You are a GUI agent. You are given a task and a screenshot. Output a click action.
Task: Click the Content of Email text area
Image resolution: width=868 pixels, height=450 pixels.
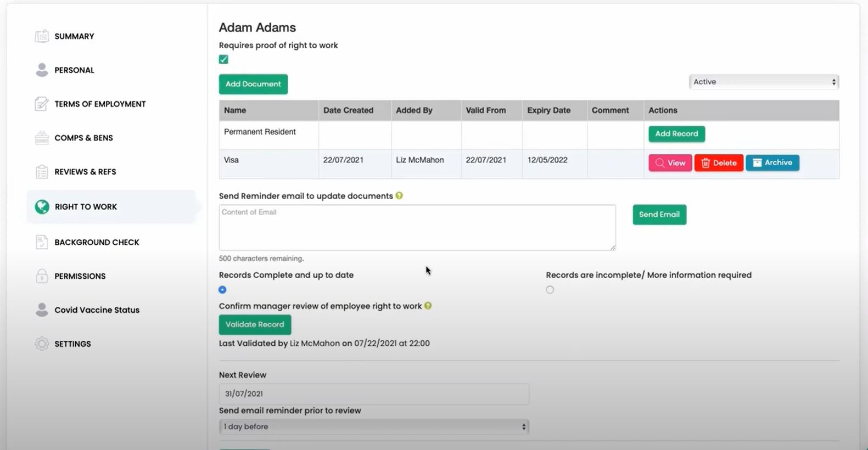click(417, 228)
